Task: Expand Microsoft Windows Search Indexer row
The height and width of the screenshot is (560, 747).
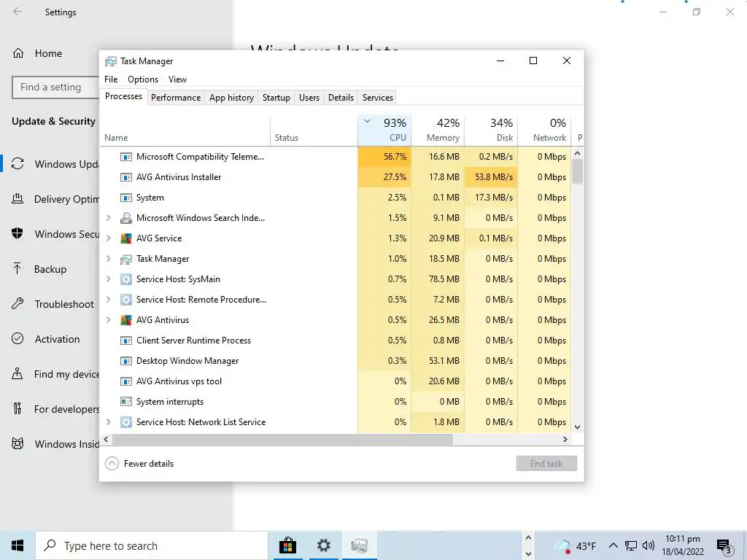Action: (x=109, y=218)
